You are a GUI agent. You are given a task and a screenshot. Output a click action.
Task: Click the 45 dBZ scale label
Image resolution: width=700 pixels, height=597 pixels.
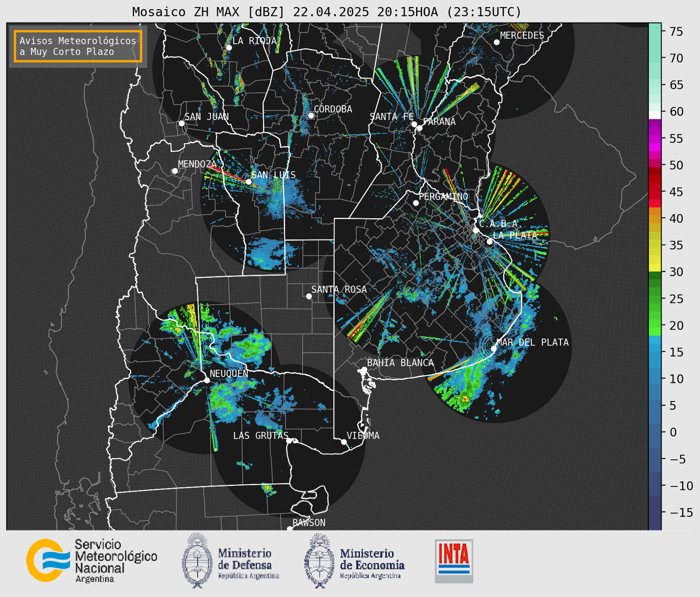[x=676, y=192]
